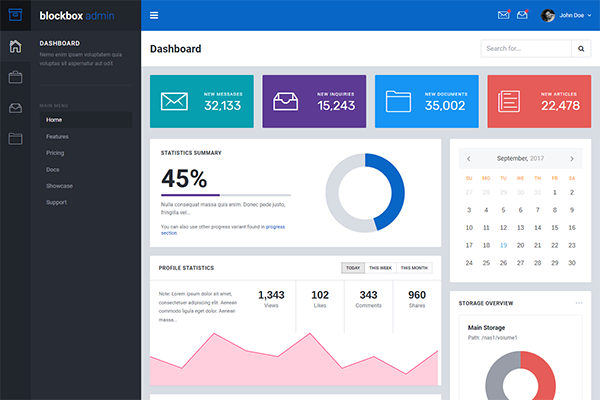Screen dimensions: 600x400
Task: Select the home icon in sidebar
Action: (15, 46)
